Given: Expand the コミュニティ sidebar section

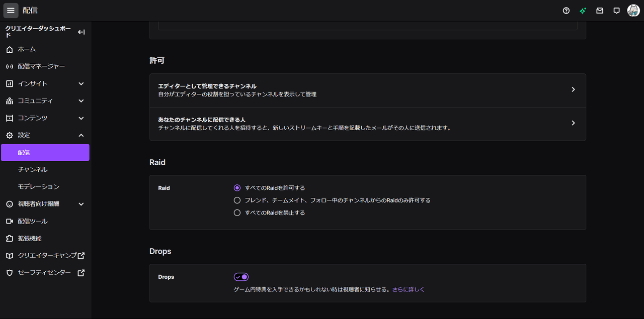Looking at the screenshot, I should pos(81,100).
